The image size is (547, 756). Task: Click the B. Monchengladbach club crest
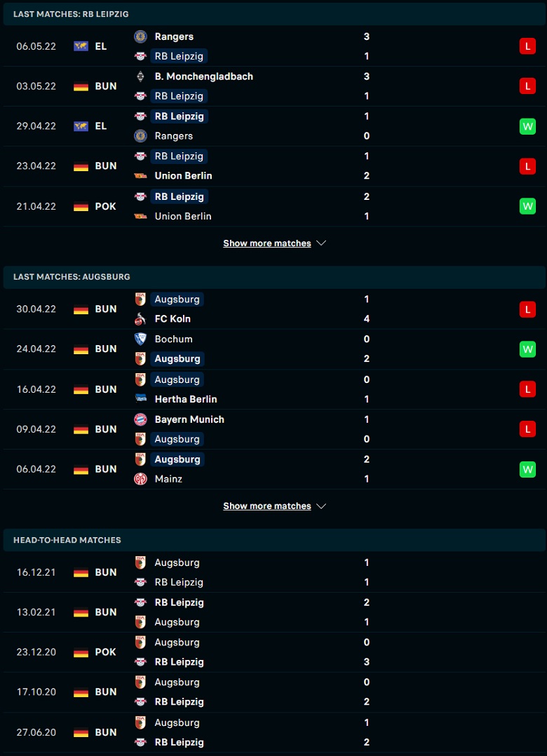coord(140,76)
